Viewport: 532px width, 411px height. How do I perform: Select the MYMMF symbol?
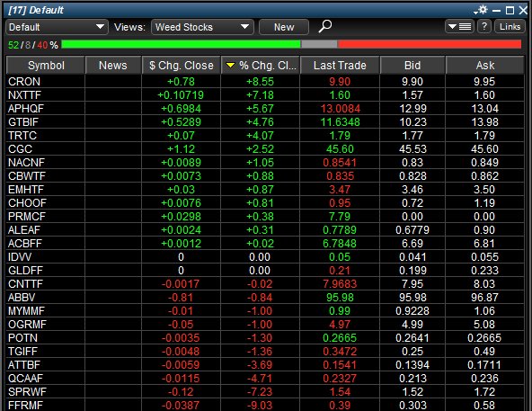(x=26, y=311)
